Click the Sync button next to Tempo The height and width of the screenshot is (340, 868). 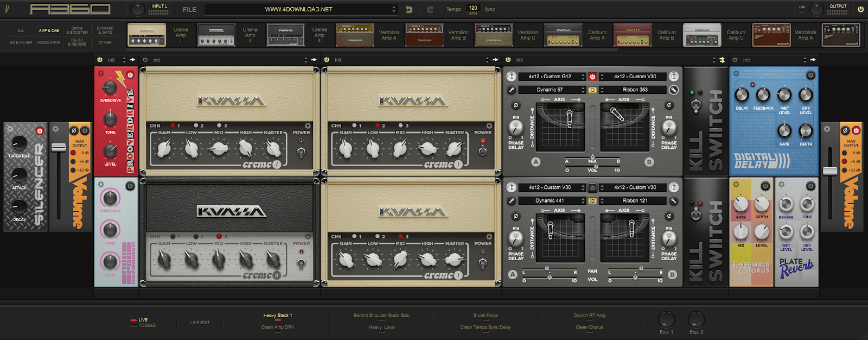click(490, 9)
